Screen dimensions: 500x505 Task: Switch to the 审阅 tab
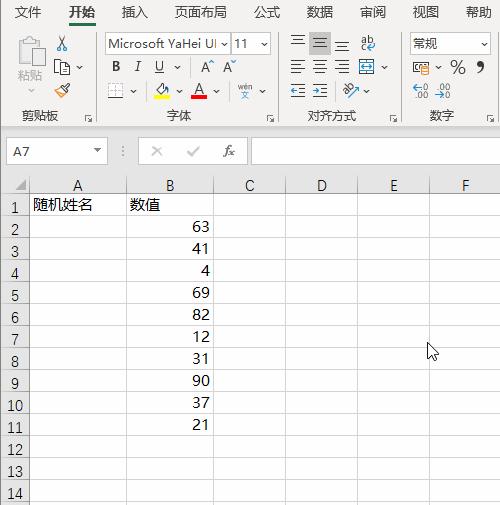[x=373, y=12]
